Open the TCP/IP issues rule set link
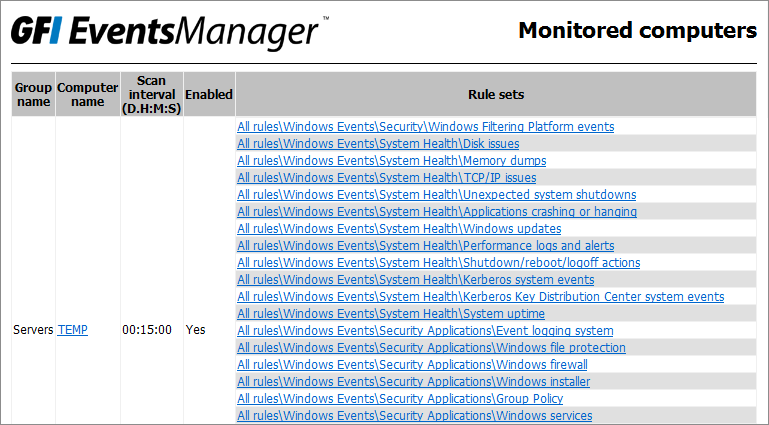 (x=386, y=177)
